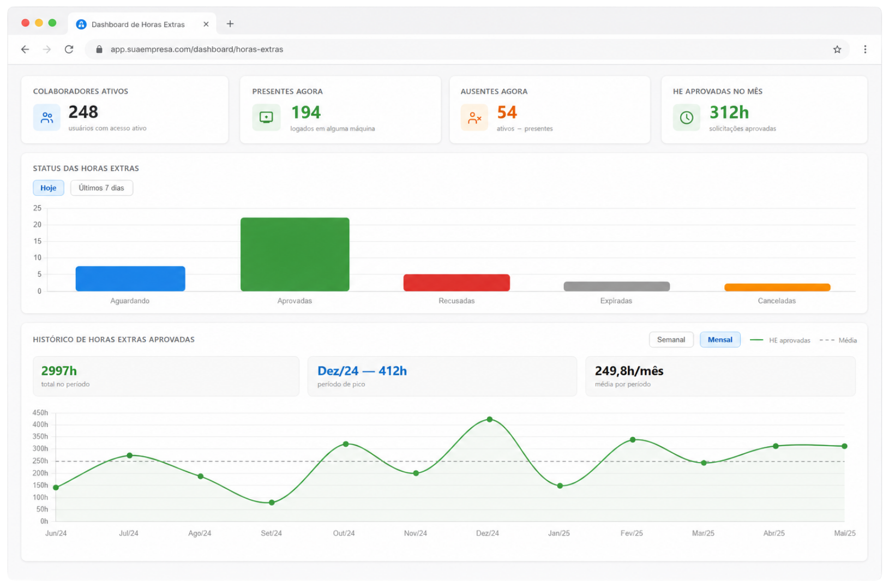Reload the page with the refresh icon
The image size is (889, 588).
click(69, 49)
